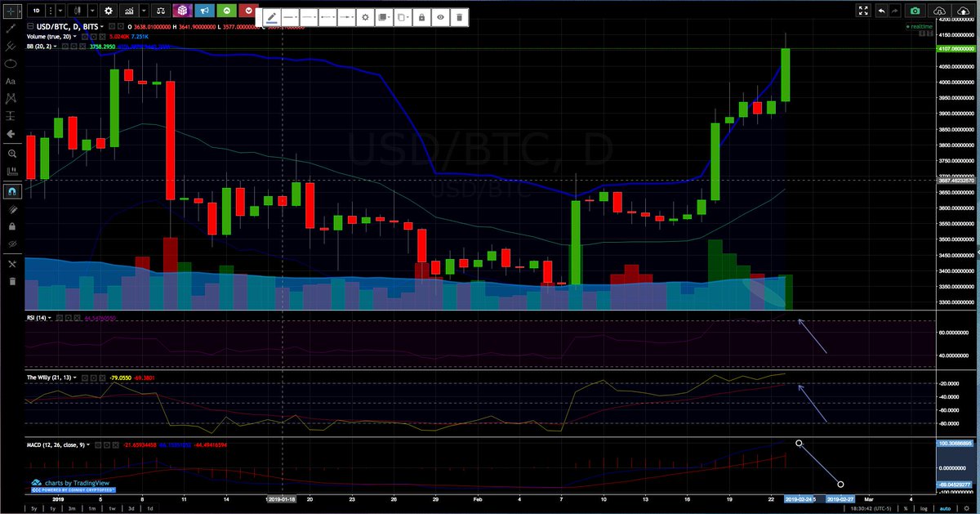Image resolution: width=980 pixels, height=514 pixels.
Task: Change line color with pencil icon
Action: (271, 18)
